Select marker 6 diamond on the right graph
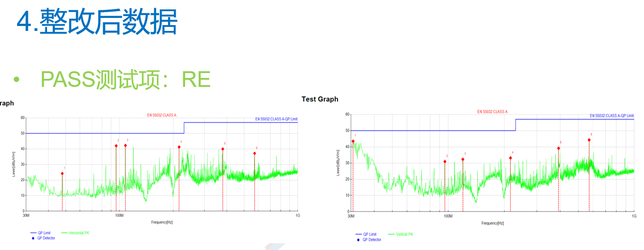The width and height of the screenshot is (644, 250). coord(589,140)
